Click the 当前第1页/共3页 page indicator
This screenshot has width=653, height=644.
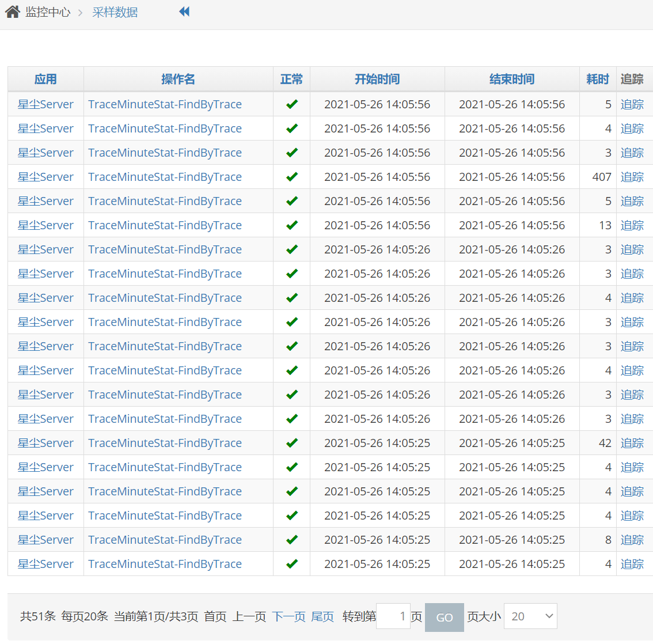155,616
